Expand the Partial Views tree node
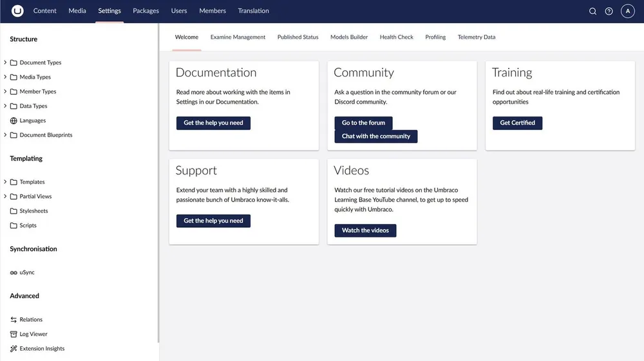 (5, 196)
